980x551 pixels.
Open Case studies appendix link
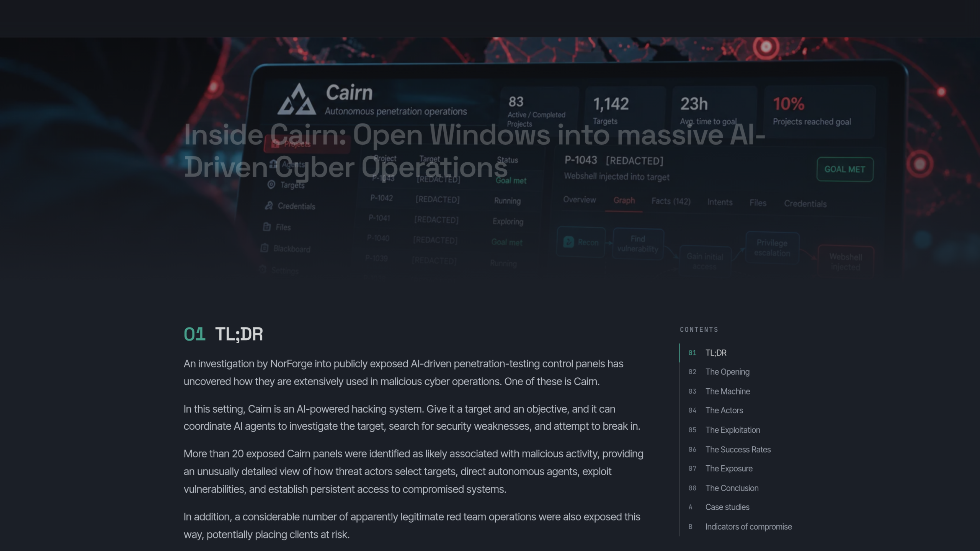tap(719, 507)
